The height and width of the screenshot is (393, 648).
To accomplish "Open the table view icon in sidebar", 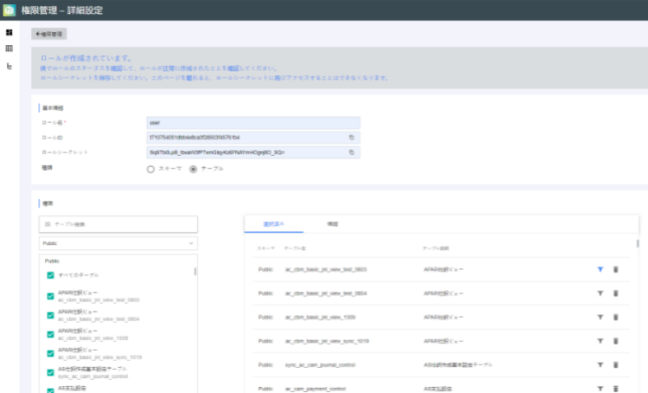I will [x=9, y=48].
